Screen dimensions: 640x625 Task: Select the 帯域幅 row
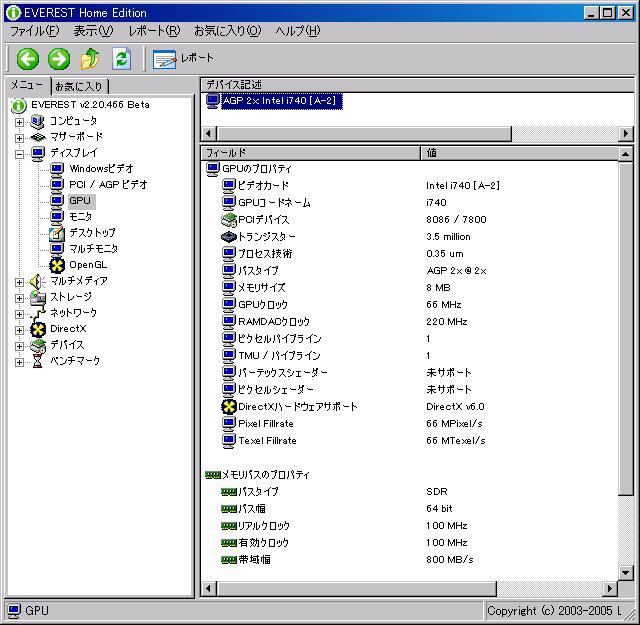click(409, 560)
